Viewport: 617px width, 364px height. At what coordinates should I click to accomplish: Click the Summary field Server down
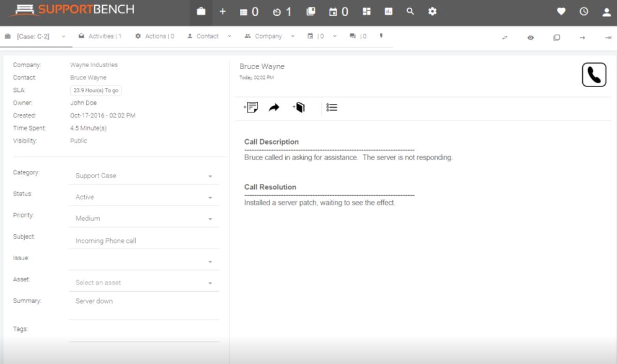(144, 308)
